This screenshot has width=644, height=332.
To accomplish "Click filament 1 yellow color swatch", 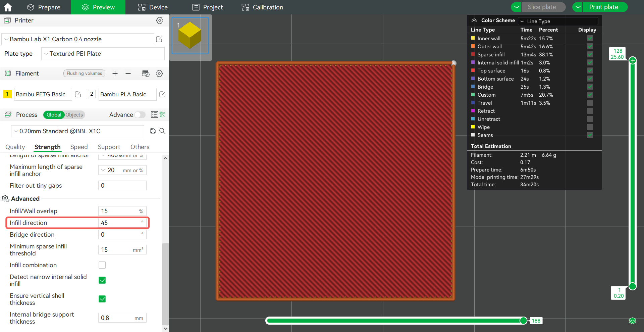I will click(x=7, y=94).
